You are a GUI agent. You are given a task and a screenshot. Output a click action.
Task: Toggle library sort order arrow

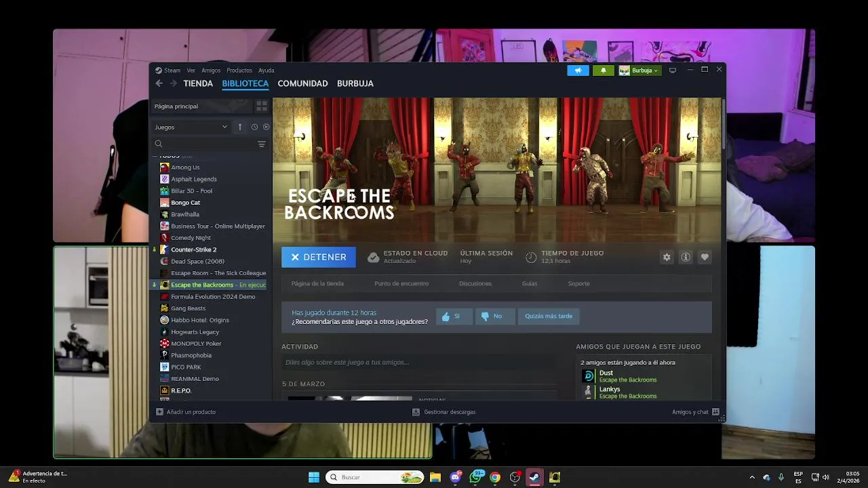pos(239,127)
